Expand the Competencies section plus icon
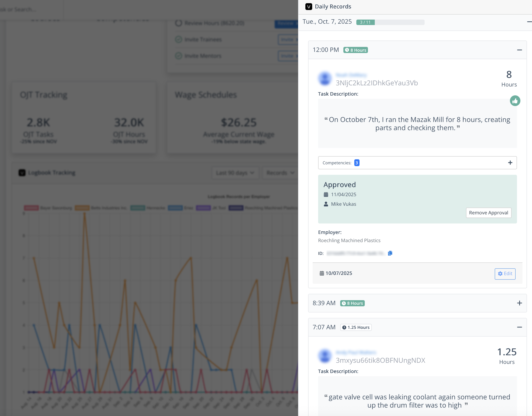 click(510, 163)
